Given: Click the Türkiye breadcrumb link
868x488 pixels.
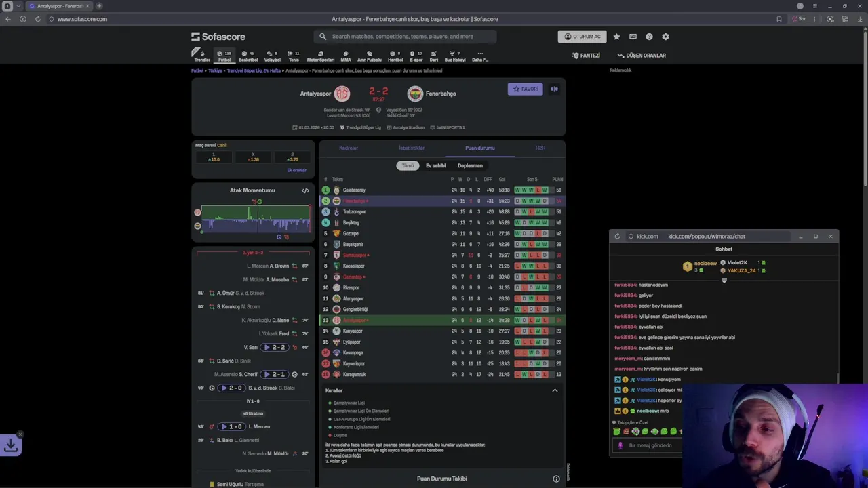Looking at the screenshot, I should pyautogui.click(x=216, y=70).
